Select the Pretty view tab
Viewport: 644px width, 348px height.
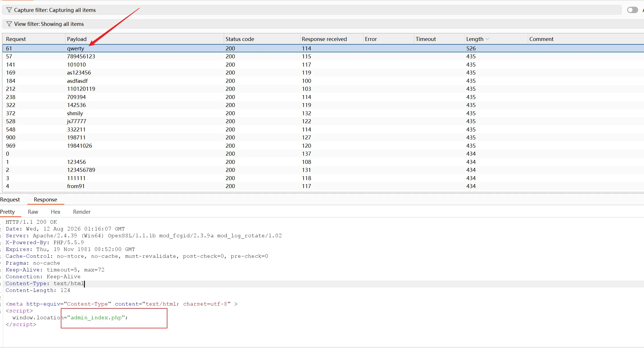pyautogui.click(x=7, y=212)
